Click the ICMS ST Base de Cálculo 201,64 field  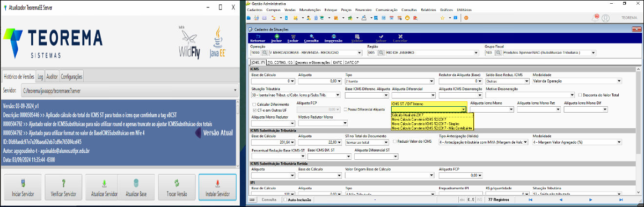coord(273,142)
